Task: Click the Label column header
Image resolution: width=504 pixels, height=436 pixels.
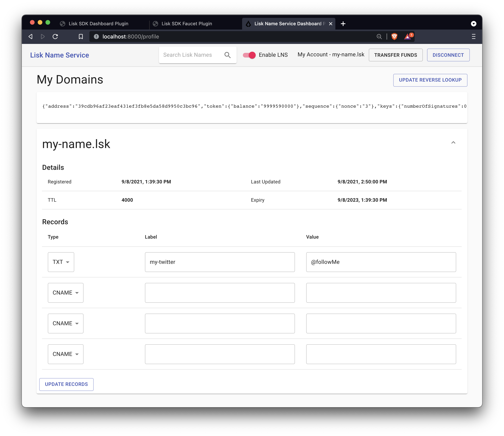Action: [x=151, y=237]
